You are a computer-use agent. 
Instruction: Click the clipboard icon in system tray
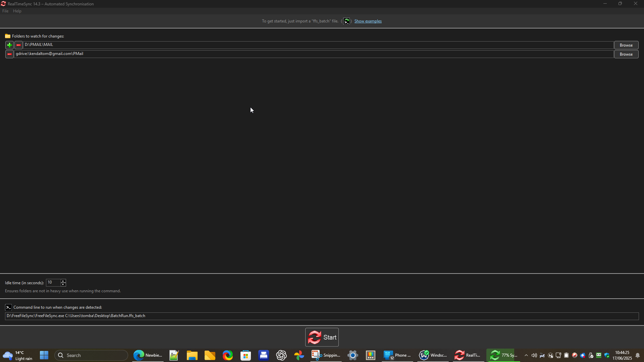pos(567,355)
